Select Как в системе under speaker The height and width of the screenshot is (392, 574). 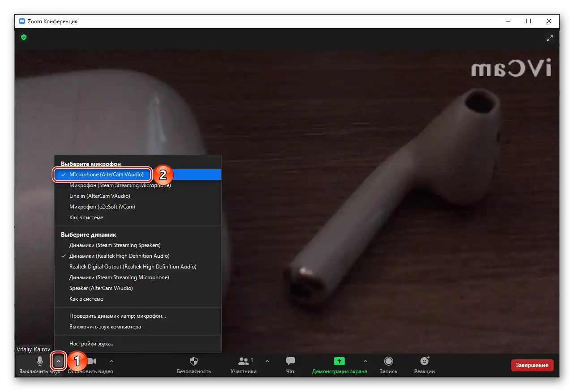[138, 299]
